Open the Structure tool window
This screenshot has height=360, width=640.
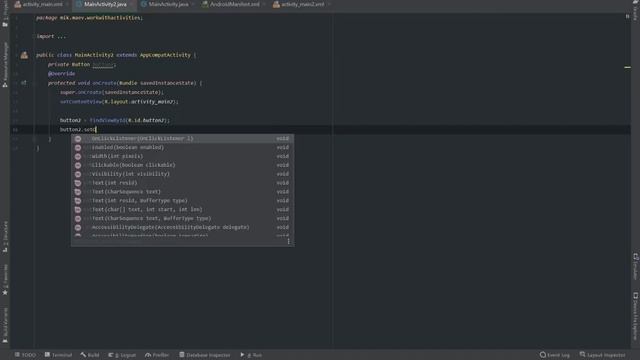(x=5, y=237)
